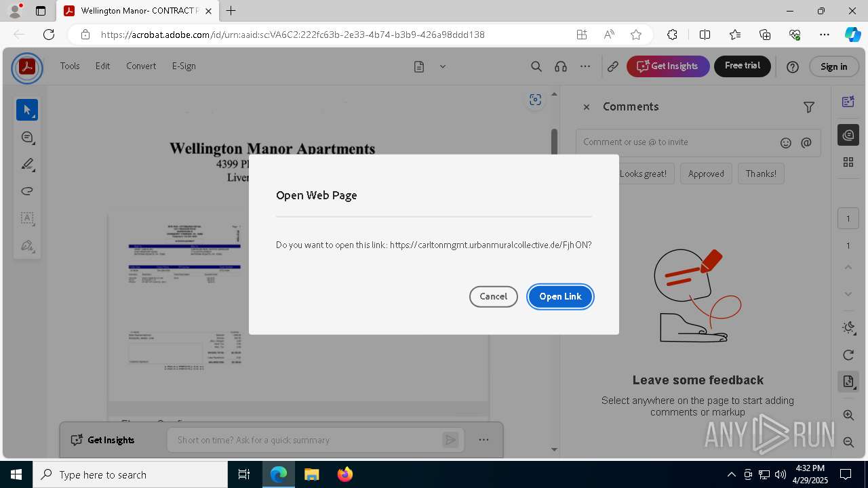Viewport: 868px width, 488px height.
Task: Click the emoji smiley icon
Action: click(786, 143)
